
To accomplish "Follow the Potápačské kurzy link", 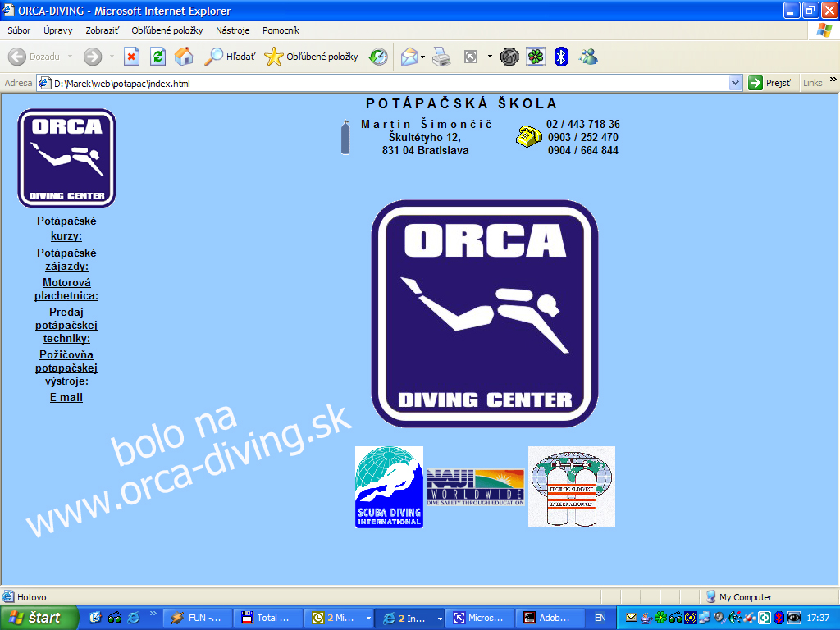I will coord(66,228).
